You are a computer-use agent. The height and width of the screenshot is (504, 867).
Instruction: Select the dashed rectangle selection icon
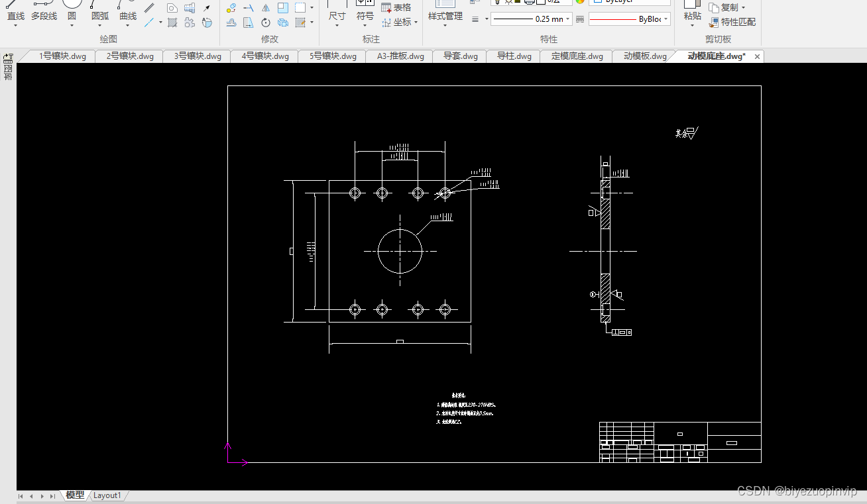pyautogui.click(x=300, y=8)
